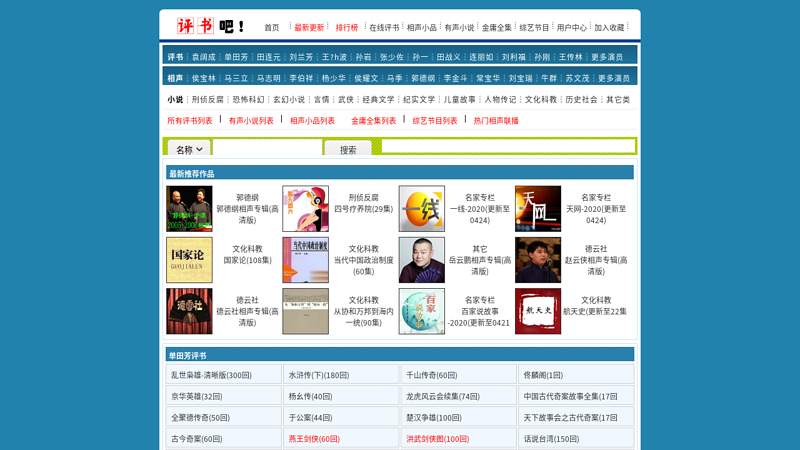Open the 郭德纲相声专辑 thumbnail
Image resolution: width=800 pixels, height=450 pixels.
tap(189, 209)
